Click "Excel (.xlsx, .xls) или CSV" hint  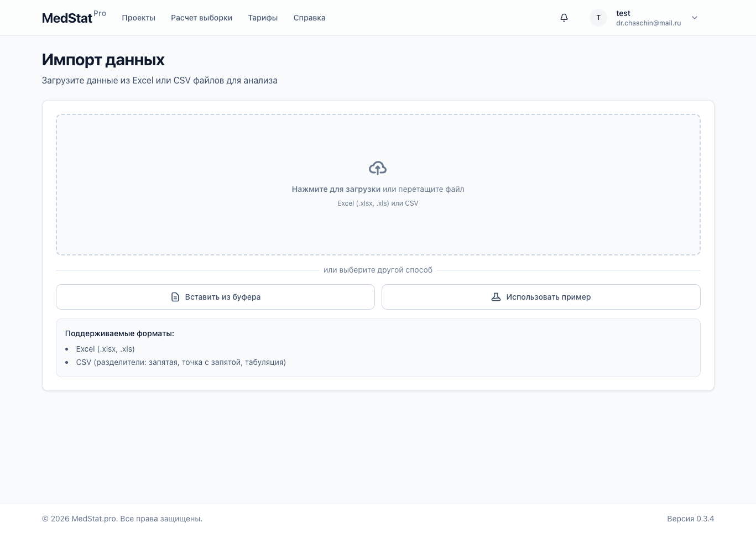[x=378, y=203]
